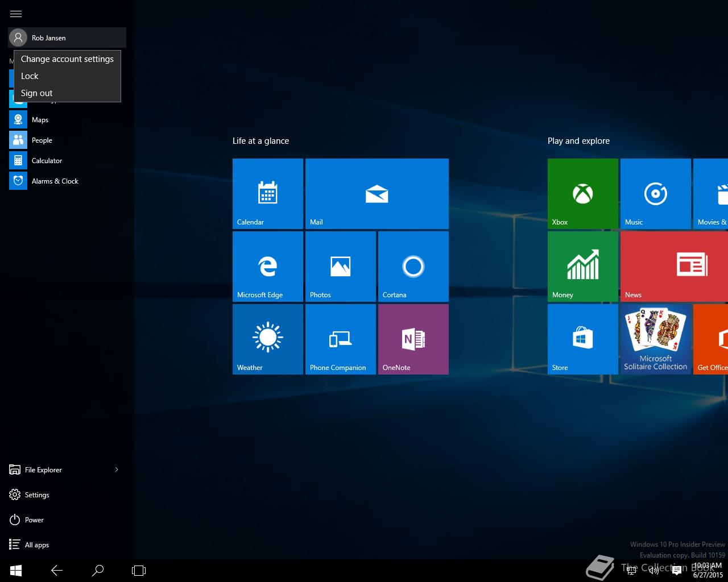Open the Movies & TV tile

click(710, 194)
